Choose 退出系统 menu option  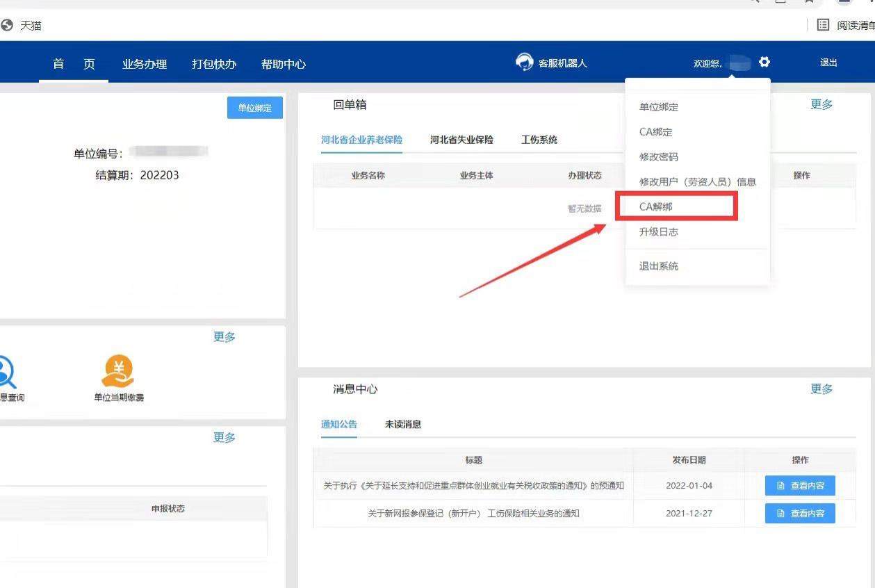point(659,266)
